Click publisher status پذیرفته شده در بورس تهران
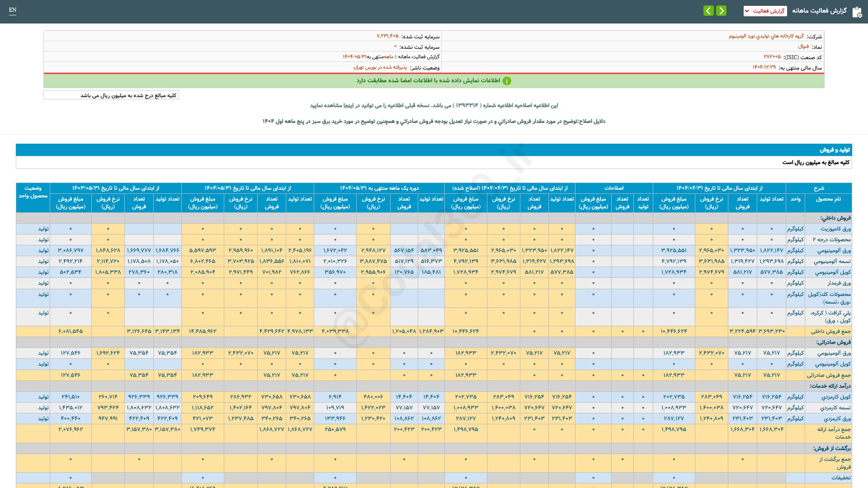Viewport: 868px width, 488px height. [x=380, y=67]
